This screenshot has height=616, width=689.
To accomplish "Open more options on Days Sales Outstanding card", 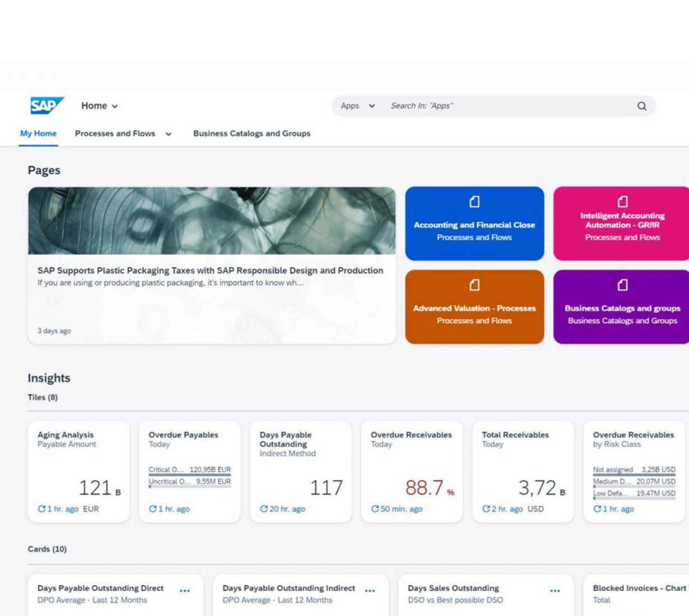I will (x=555, y=591).
